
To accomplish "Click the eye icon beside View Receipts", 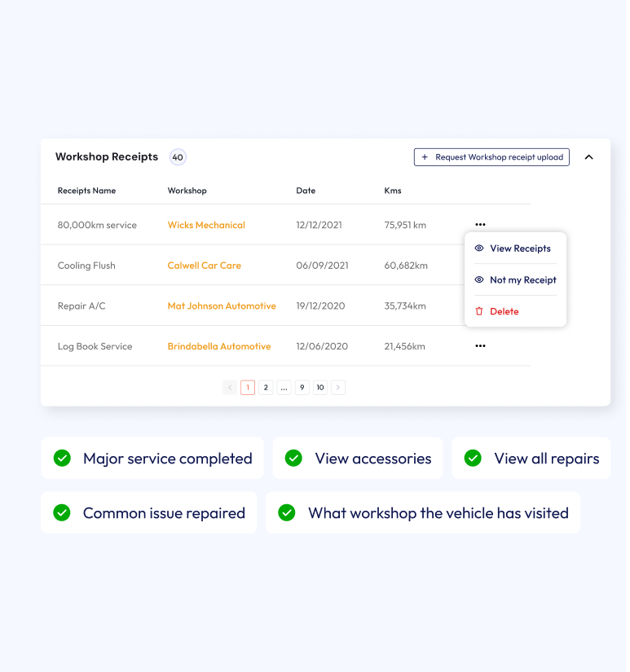I will tap(479, 248).
